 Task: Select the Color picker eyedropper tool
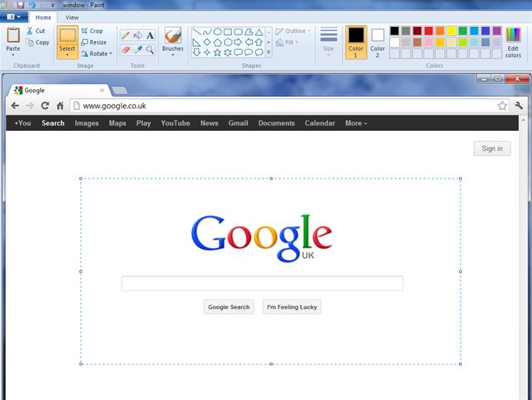coord(138,50)
